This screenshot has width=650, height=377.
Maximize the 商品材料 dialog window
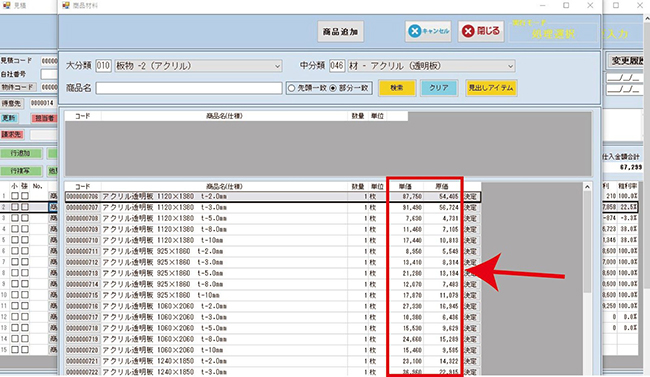(x=566, y=5)
